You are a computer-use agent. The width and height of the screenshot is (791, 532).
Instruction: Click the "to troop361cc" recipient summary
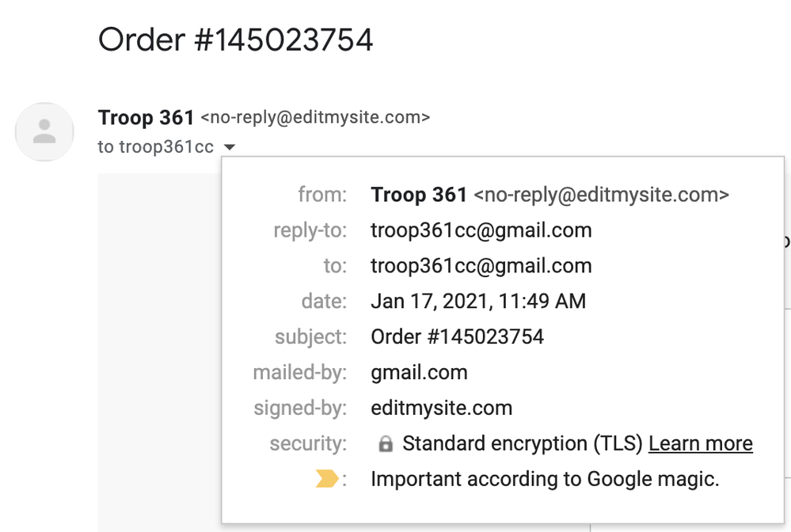point(155,147)
